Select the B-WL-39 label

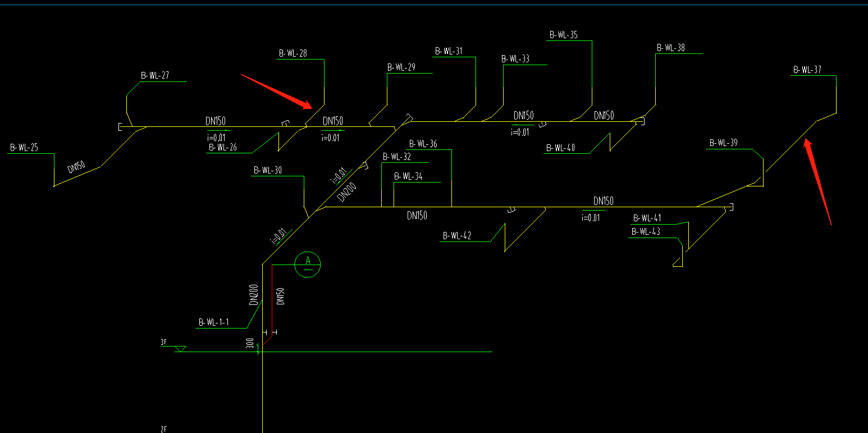[x=724, y=143]
